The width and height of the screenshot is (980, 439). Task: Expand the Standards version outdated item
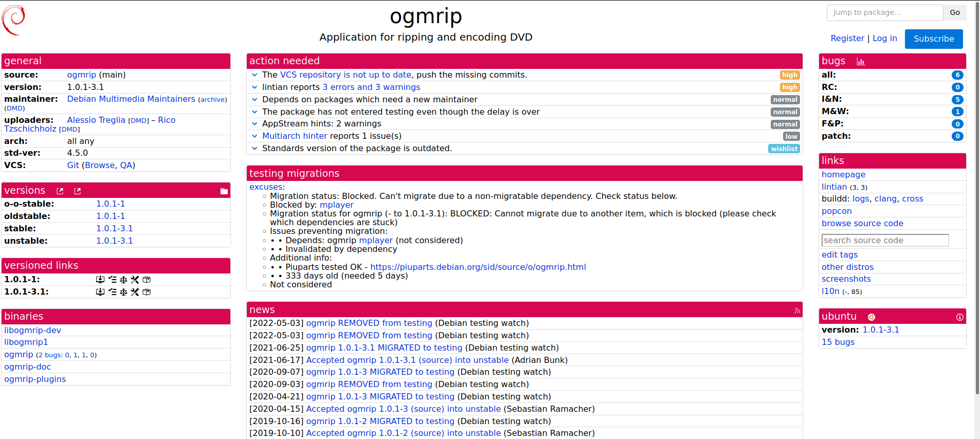pyautogui.click(x=255, y=149)
